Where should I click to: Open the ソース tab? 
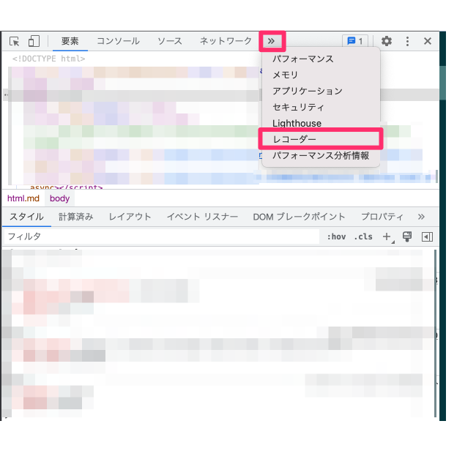(170, 41)
